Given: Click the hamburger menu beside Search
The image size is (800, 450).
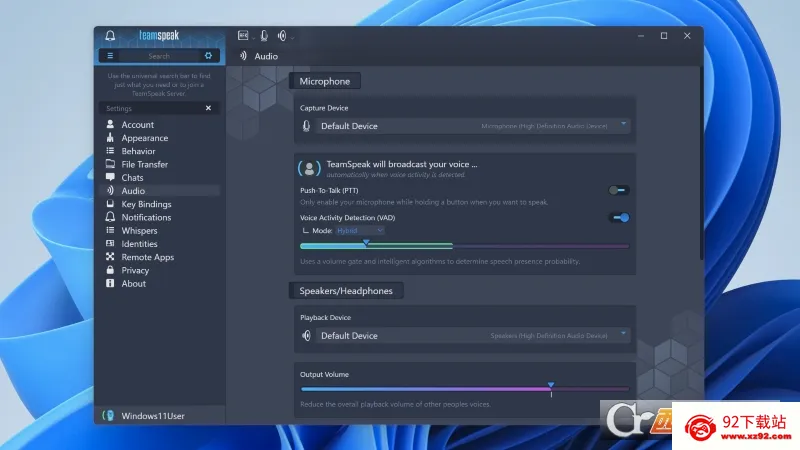Looking at the screenshot, I should (110, 56).
